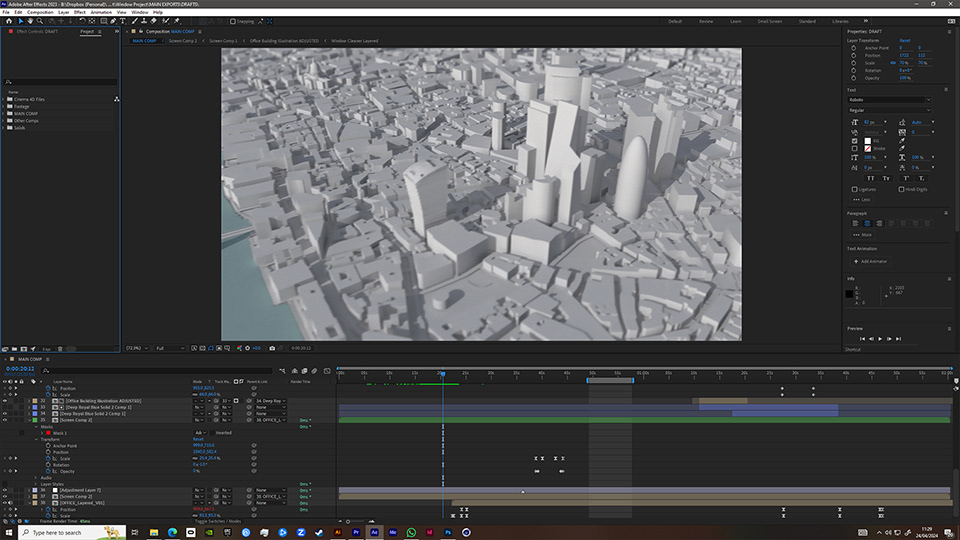Open the Effect menu

[80, 12]
